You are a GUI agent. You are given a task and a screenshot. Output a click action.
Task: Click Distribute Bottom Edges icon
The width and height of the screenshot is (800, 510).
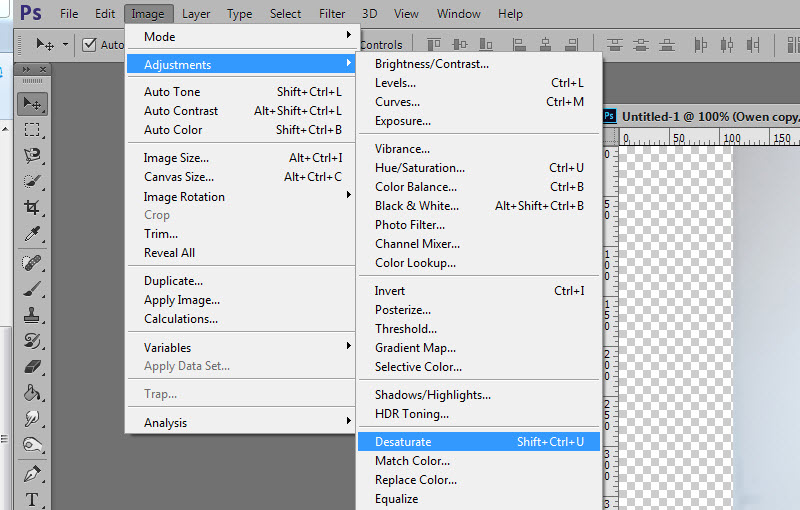667,45
